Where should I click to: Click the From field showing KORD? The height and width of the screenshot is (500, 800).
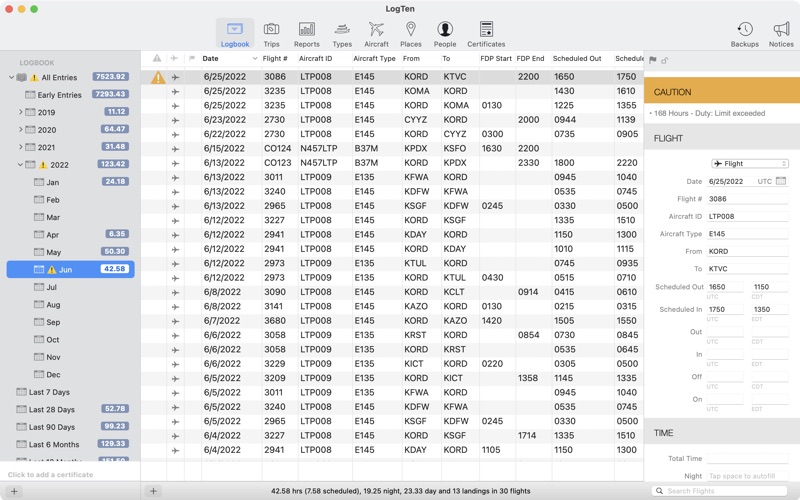pos(747,251)
